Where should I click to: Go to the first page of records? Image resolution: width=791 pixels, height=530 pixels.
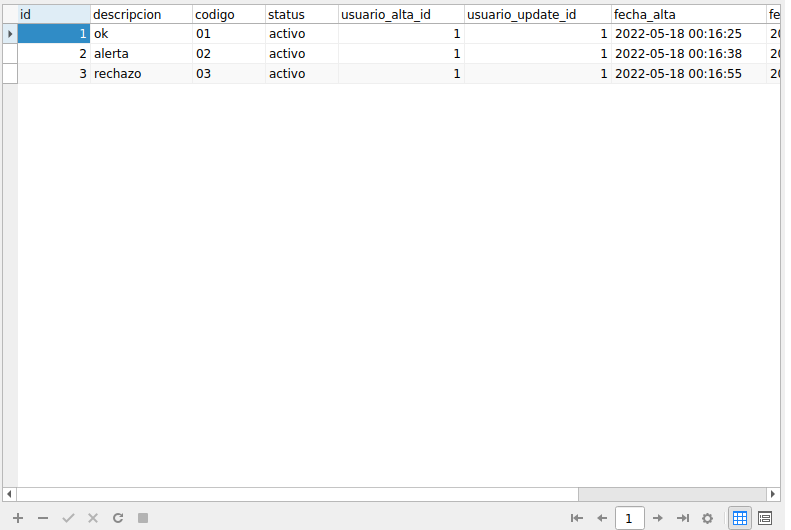tap(577, 518)
